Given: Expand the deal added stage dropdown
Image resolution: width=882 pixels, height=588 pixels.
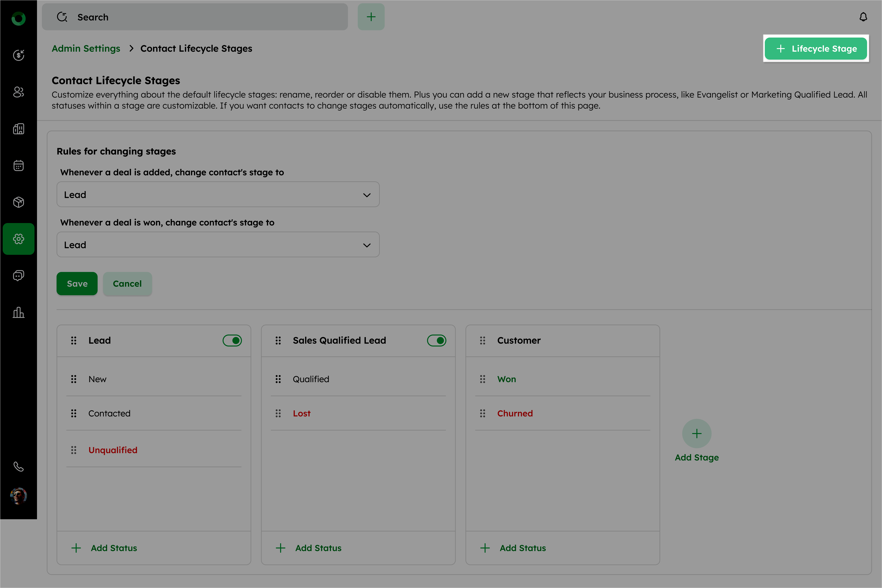Looking at the screenshot, I should click(218, 195).
